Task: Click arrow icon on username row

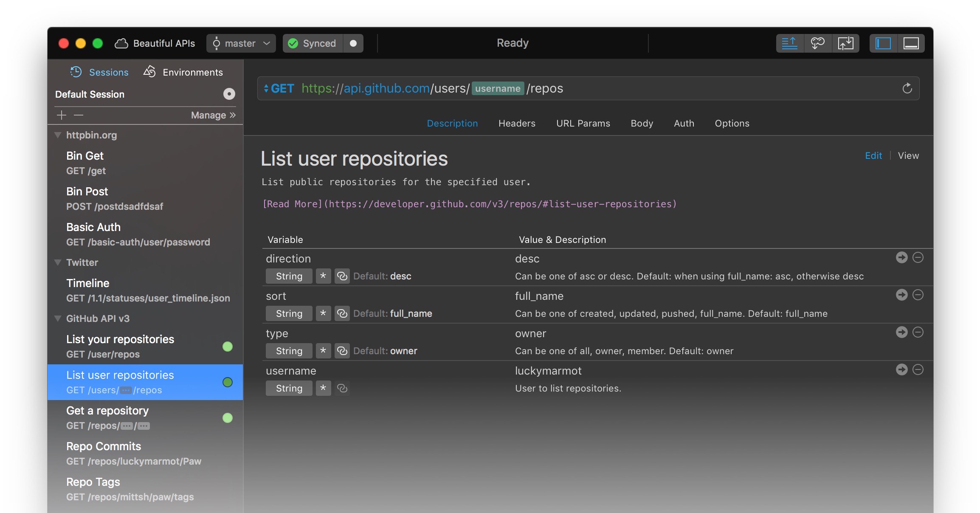Action: pyautogui.click(x=902, y=369)
